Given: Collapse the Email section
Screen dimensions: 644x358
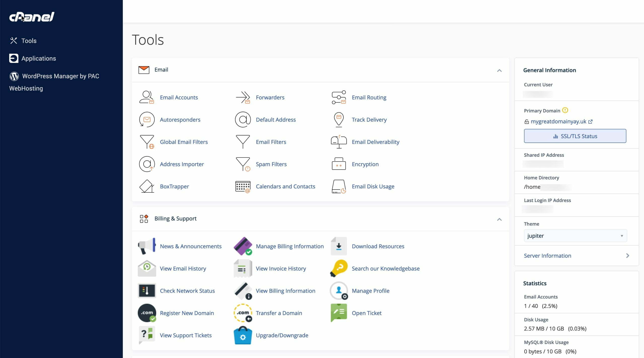Looking at the screenshot, I should (x=499, y=71).
